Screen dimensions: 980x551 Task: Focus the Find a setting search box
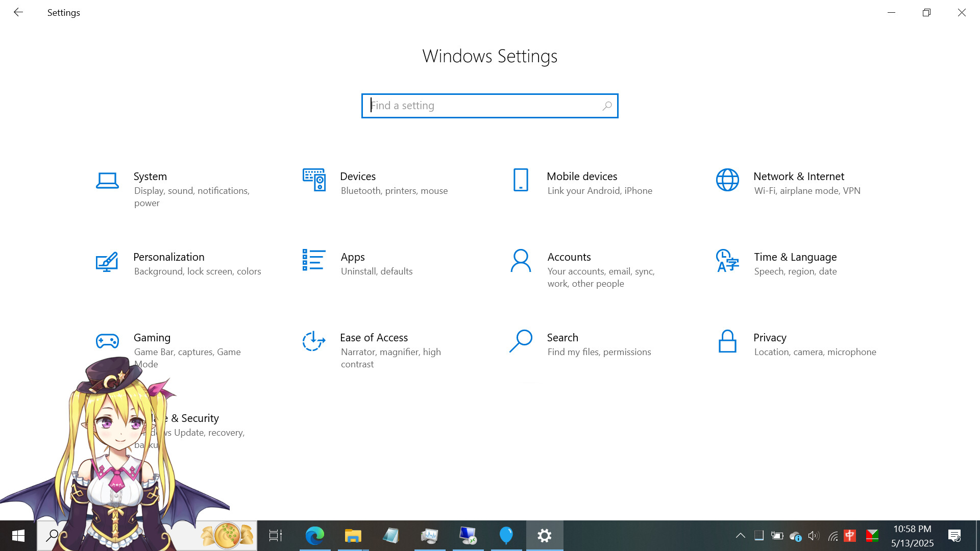click(x=490, y=106)
